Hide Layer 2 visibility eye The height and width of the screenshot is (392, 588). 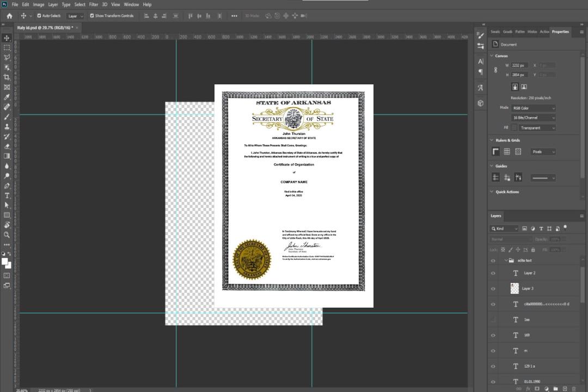point(493,273)
